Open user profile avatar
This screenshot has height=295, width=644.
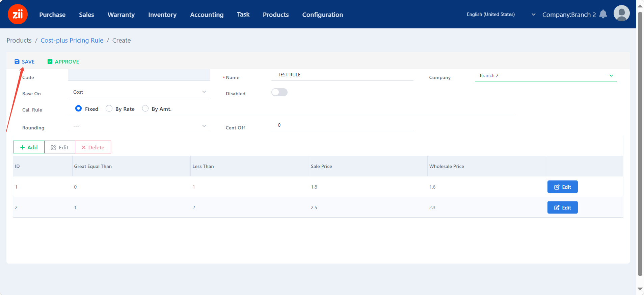(x=621, y=14)
